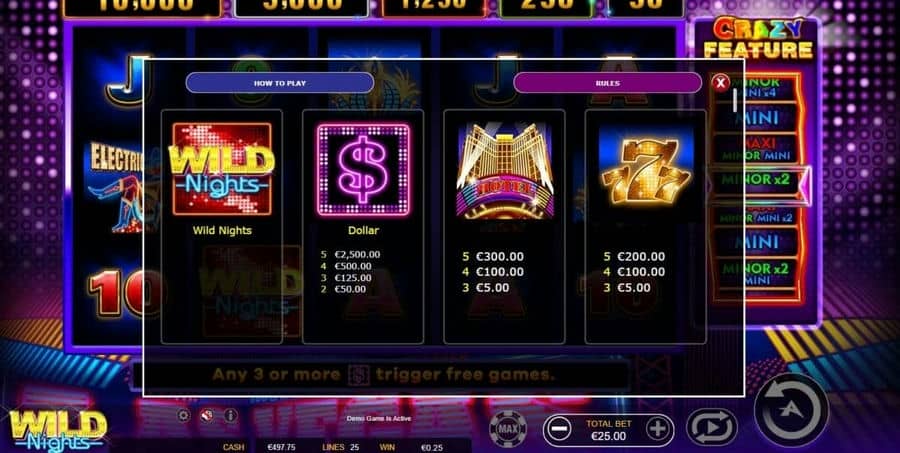Select the Hotel symbol
Image resolution: width=900 pixels, height=453 pixels.
pos(505,171)
